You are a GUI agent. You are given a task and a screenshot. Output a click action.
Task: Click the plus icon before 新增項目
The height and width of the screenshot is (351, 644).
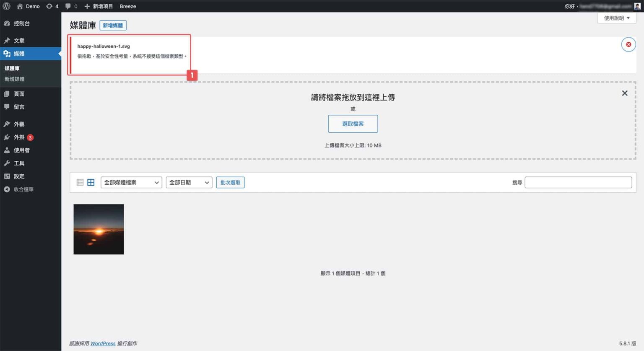87,6
